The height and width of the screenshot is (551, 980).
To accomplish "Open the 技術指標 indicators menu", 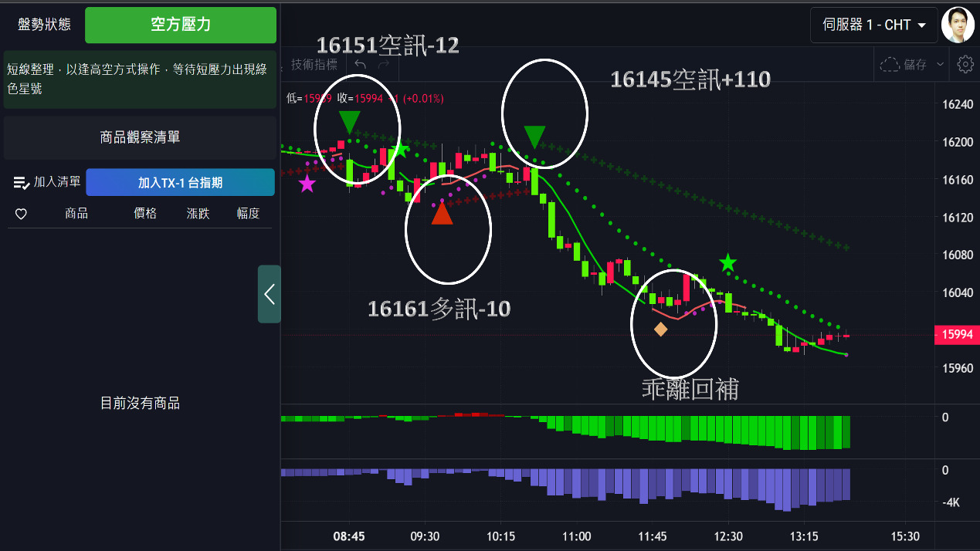I will click(314, 65).
